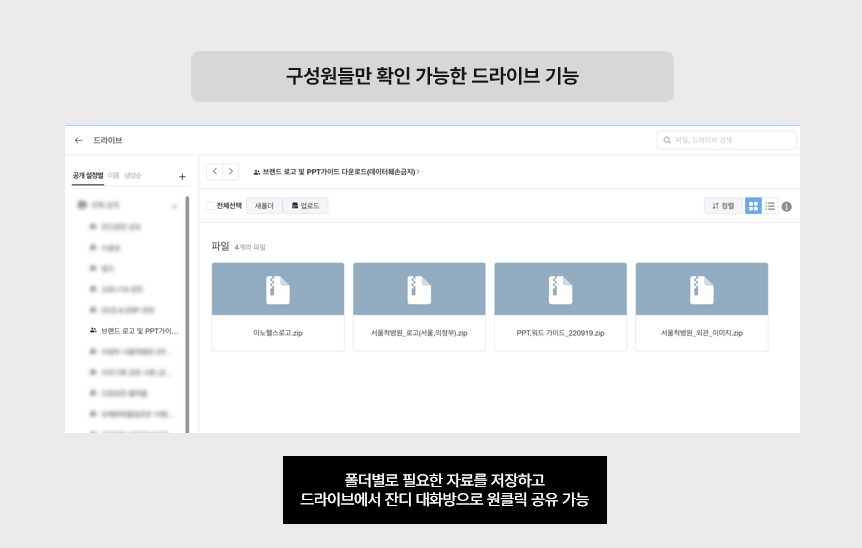Open the info panel icon

[x=787, y=207]
